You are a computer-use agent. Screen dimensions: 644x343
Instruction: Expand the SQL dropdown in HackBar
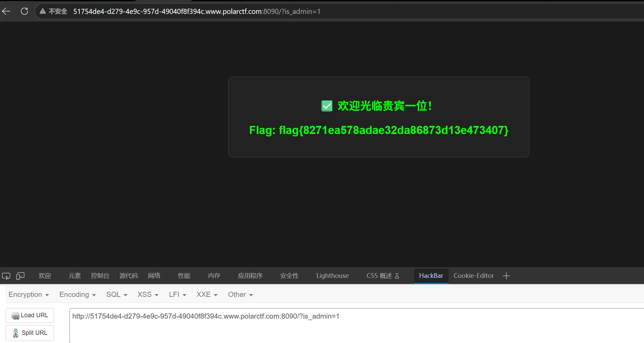click(117, 294)
